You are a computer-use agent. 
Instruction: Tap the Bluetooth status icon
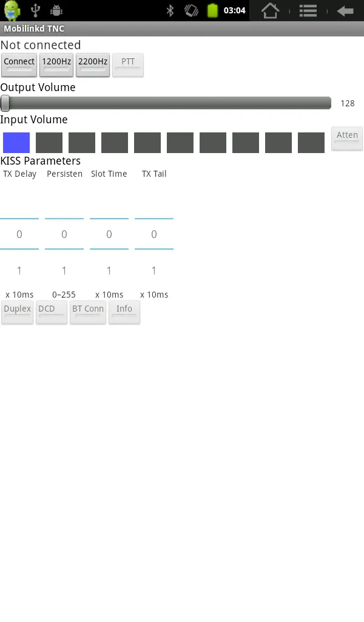[170, 11]
